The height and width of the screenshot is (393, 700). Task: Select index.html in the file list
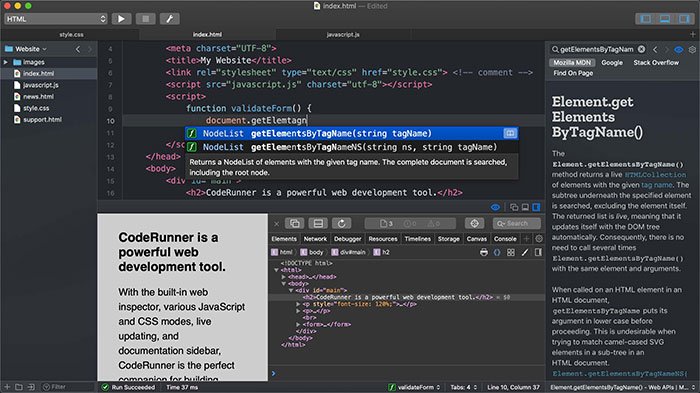coord(49,73)
